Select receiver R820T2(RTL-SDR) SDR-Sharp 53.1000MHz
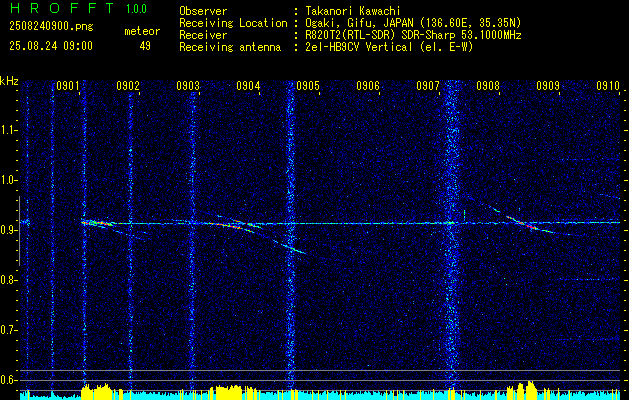Screen dimensions: 629x400 [413, 35]
